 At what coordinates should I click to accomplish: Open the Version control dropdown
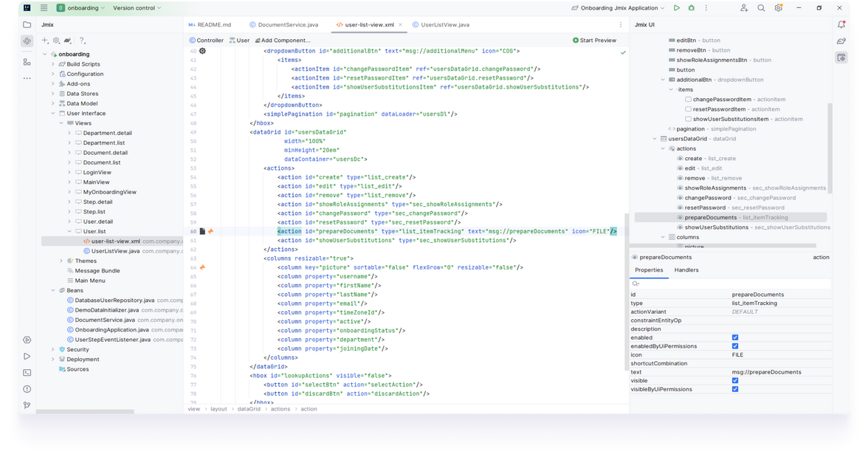(x=137, y=8)
